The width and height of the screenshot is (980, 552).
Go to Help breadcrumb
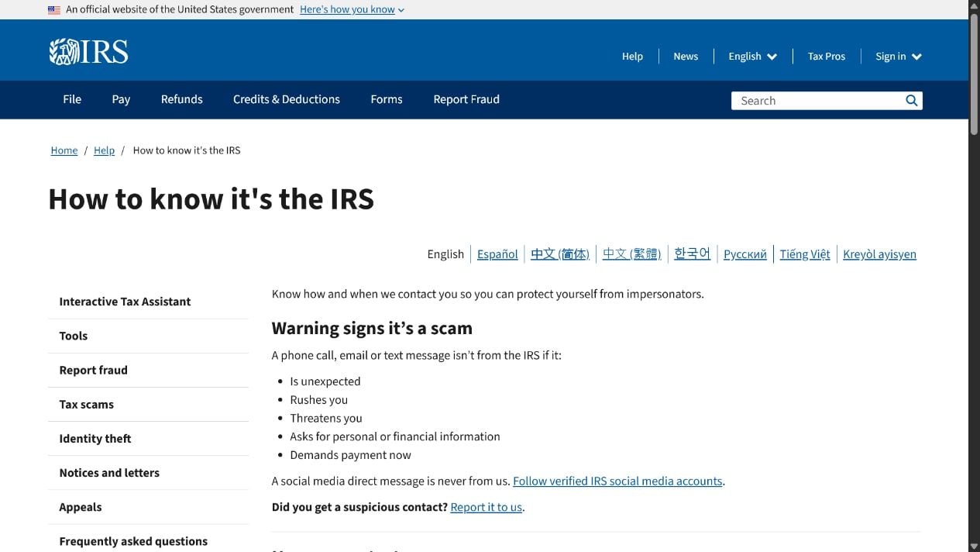pos(104,150)
